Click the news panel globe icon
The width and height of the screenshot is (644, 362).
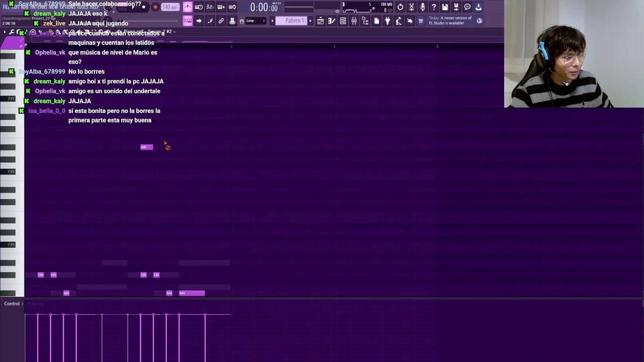coord(479,21)
